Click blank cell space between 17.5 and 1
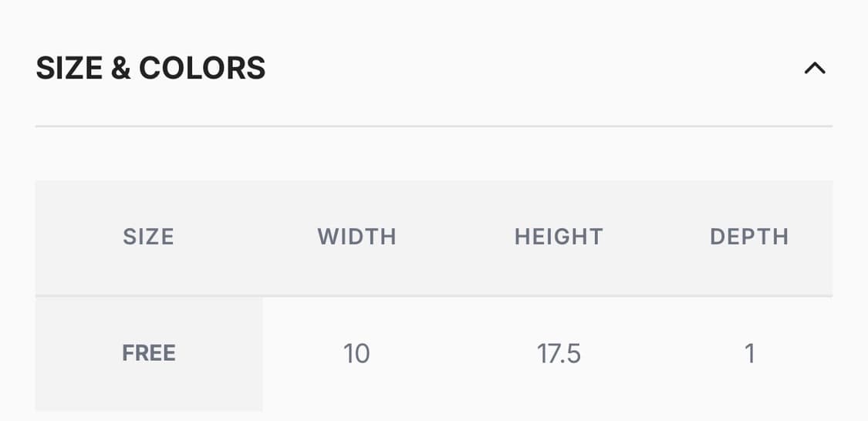 click(x=656, y=354)
